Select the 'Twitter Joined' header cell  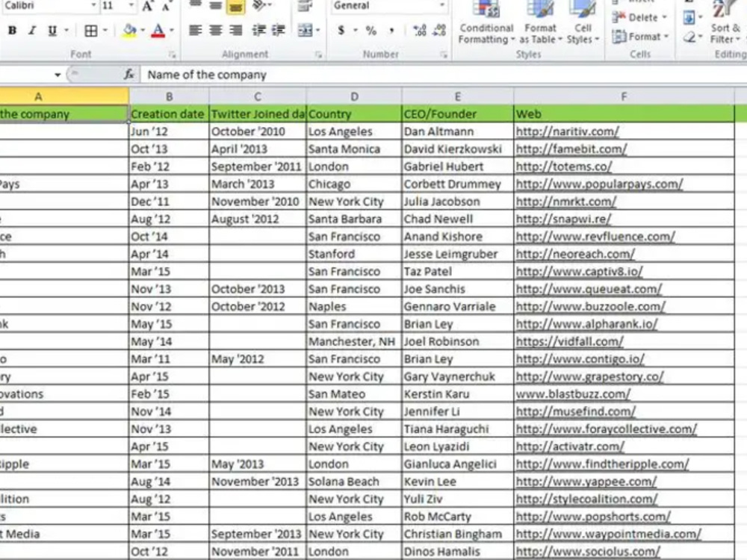click(258, 113)
